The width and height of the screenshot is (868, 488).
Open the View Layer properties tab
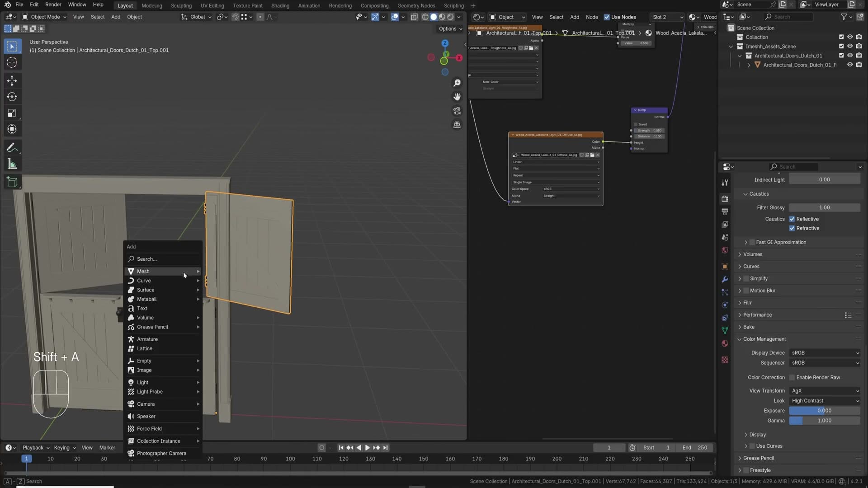point(725,225)
